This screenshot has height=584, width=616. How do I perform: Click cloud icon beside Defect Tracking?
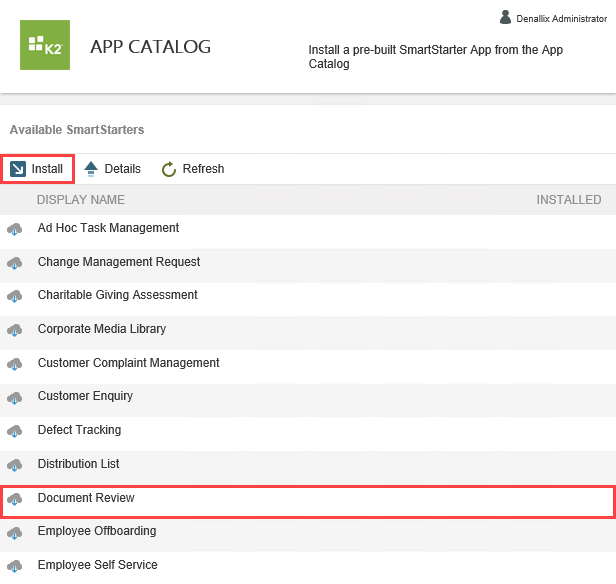click(15, 431)
